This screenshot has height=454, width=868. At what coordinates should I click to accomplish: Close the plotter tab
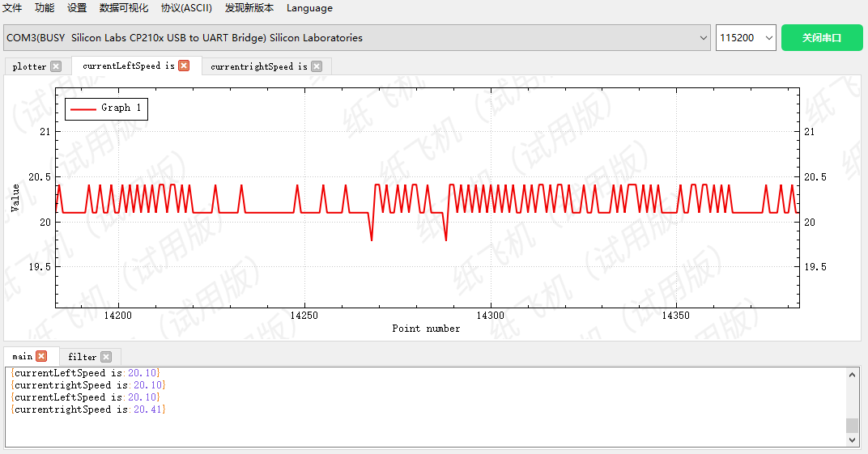point(56,66)
